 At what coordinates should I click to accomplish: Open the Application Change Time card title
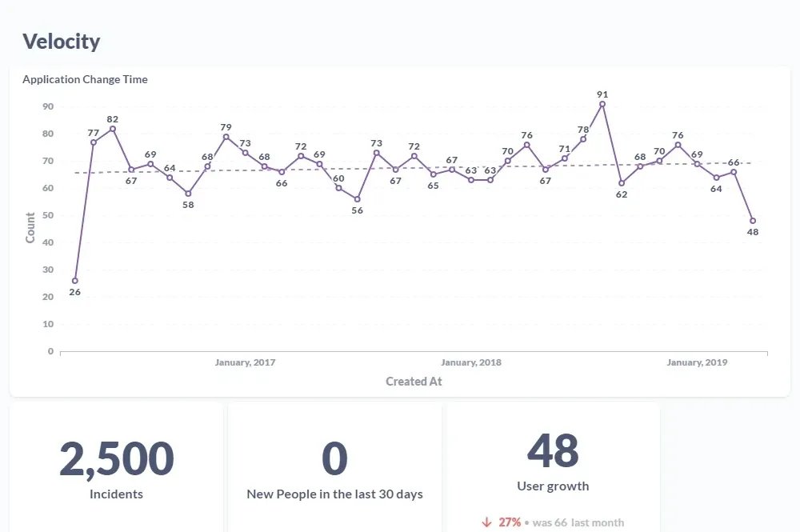point(85,79)
